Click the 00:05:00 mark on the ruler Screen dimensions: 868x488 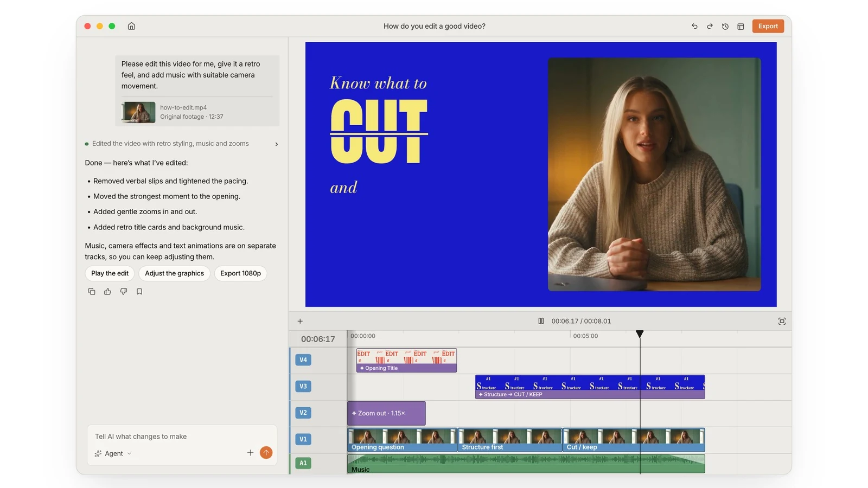point(585,336)
